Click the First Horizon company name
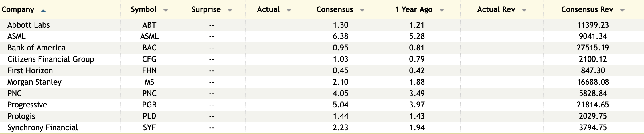The width and height of the screenshot is (644, 134). click(x=30, y=71)
